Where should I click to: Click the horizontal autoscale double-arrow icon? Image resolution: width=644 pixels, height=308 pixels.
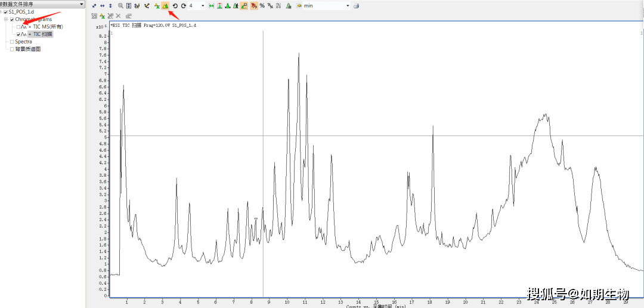tap(102, 5)
